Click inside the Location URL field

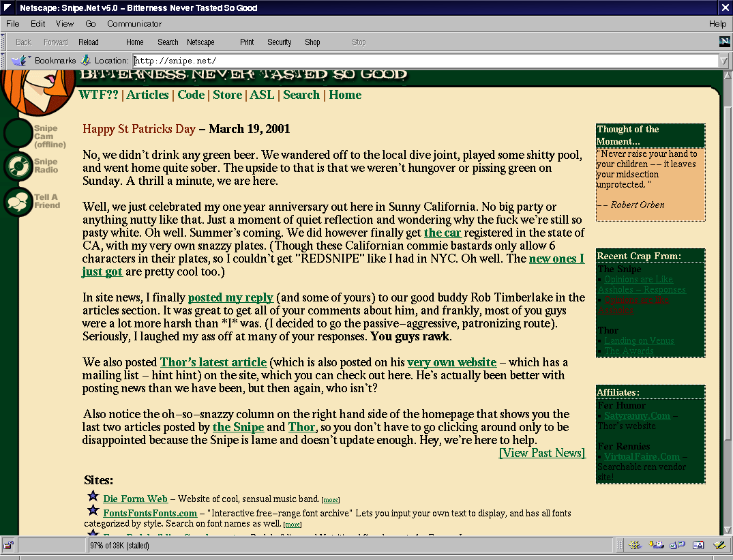click(409, 61)
